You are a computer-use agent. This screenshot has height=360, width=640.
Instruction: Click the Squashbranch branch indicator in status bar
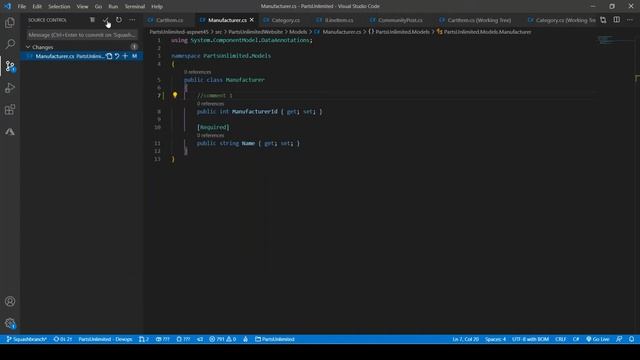27,339
